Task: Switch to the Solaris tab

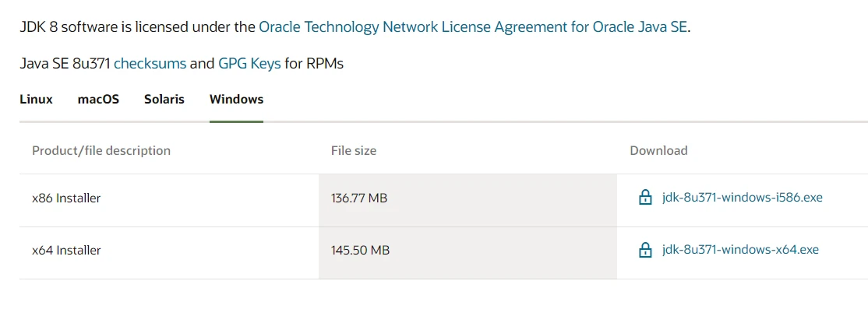Action: (164, 100)
